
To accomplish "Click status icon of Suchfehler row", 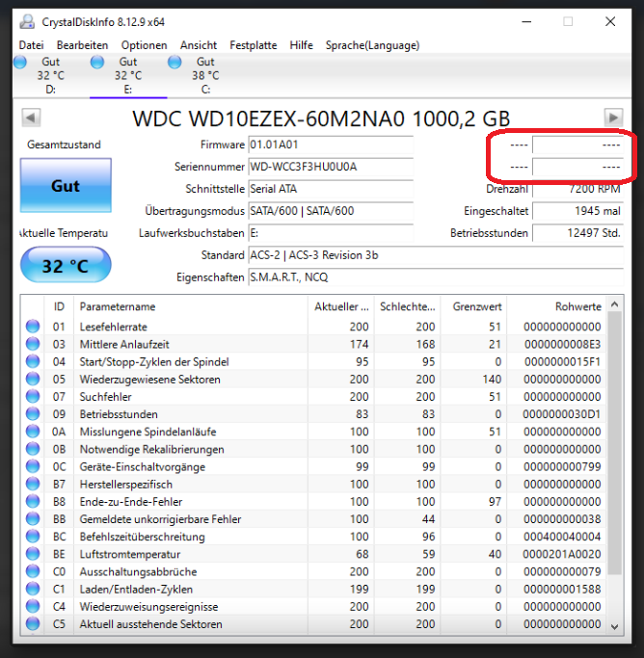I will point(33,397).
